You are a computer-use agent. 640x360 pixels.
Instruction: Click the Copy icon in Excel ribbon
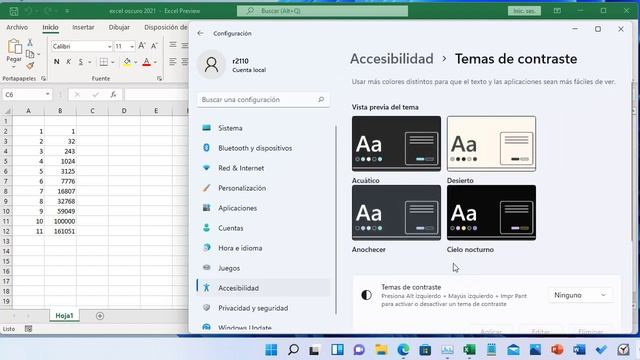(30, 54)
